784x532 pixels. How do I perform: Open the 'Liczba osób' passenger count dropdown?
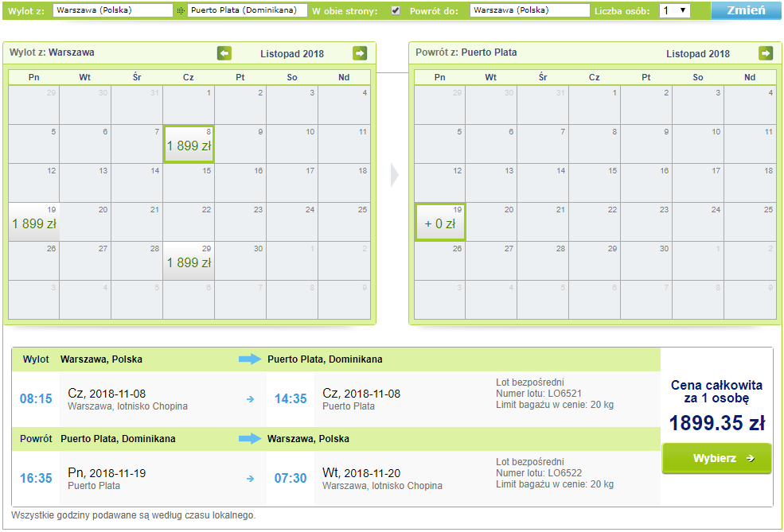(x=674, y=10)
